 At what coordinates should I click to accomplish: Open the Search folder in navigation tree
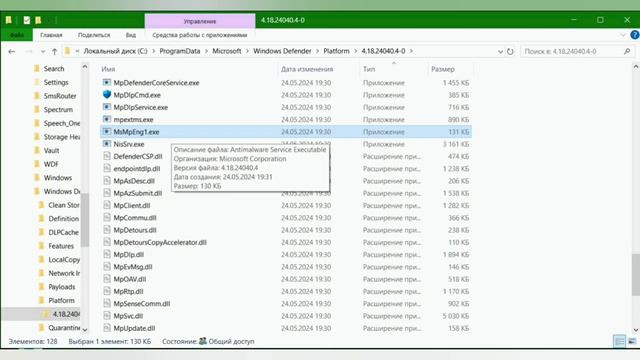tap(54, 69)
